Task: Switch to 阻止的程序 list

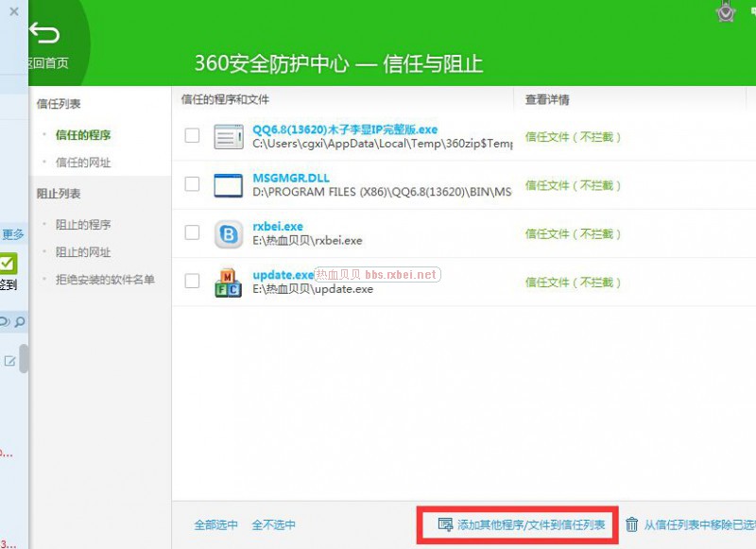Action: (x=83, y=225)
